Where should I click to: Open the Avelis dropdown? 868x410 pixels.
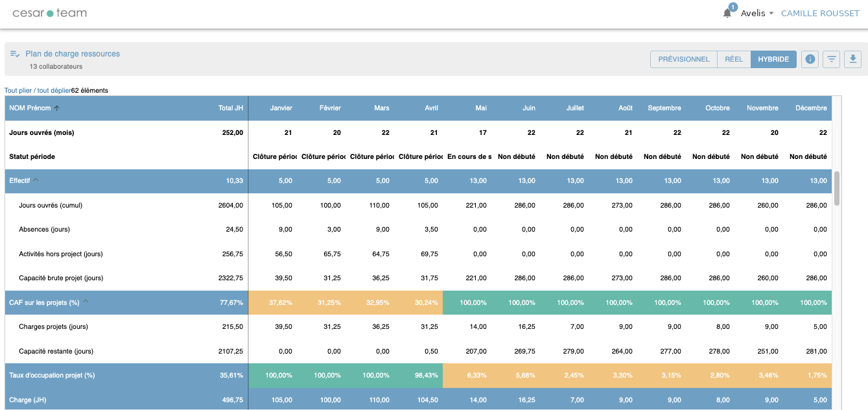[x=757, y=13]
